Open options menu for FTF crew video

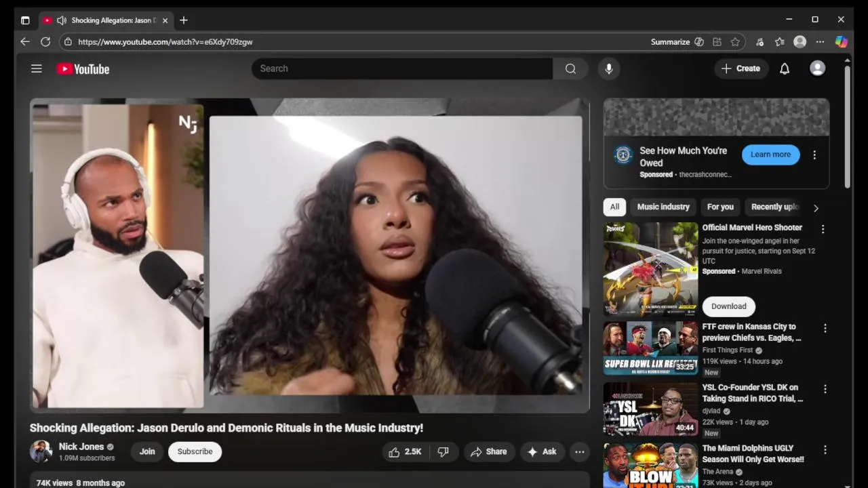825,328
